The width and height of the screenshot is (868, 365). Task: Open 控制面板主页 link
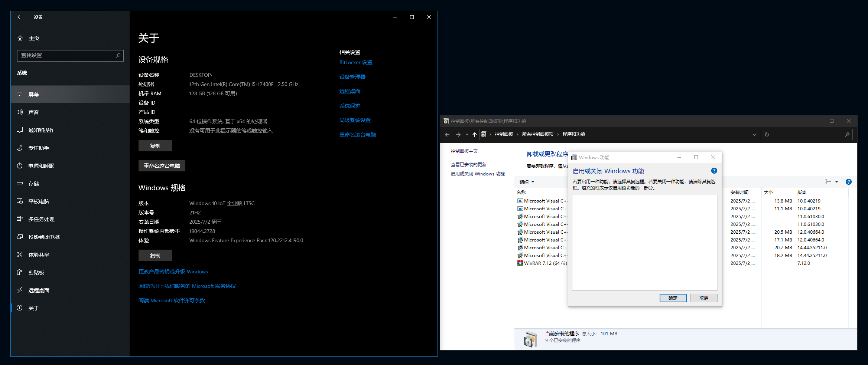pyautogui.click(x=464, y=151)
